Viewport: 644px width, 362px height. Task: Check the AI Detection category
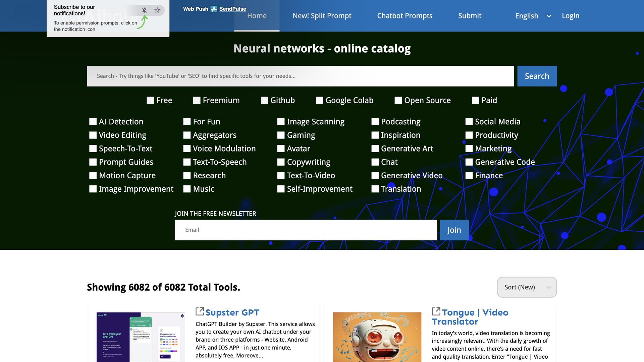pyautogui.click(x=93, y=122)
